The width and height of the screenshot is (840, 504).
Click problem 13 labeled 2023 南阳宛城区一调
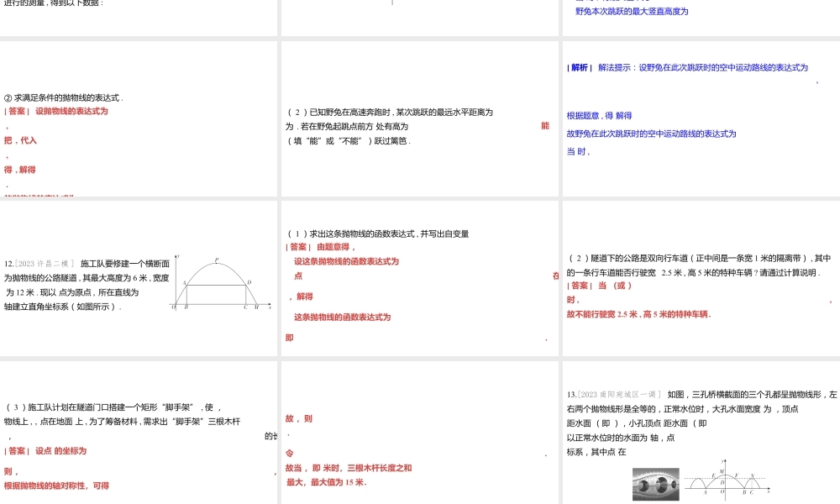point(613,392)
